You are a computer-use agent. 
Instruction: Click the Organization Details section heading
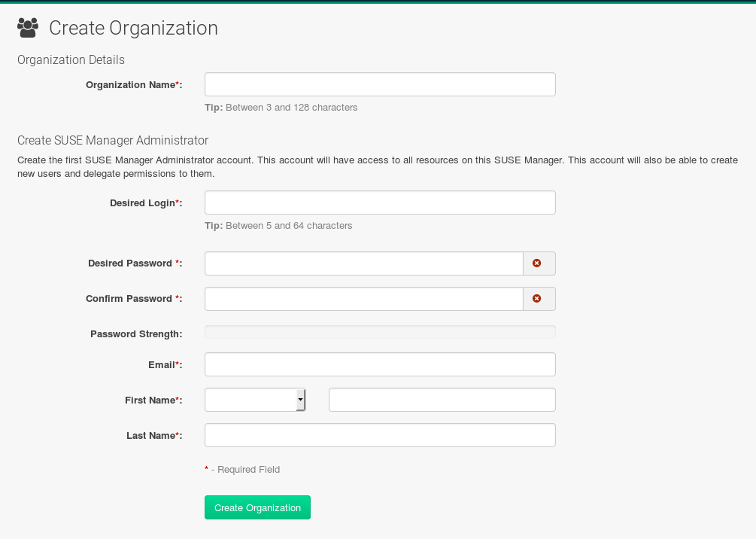point(71,59)
